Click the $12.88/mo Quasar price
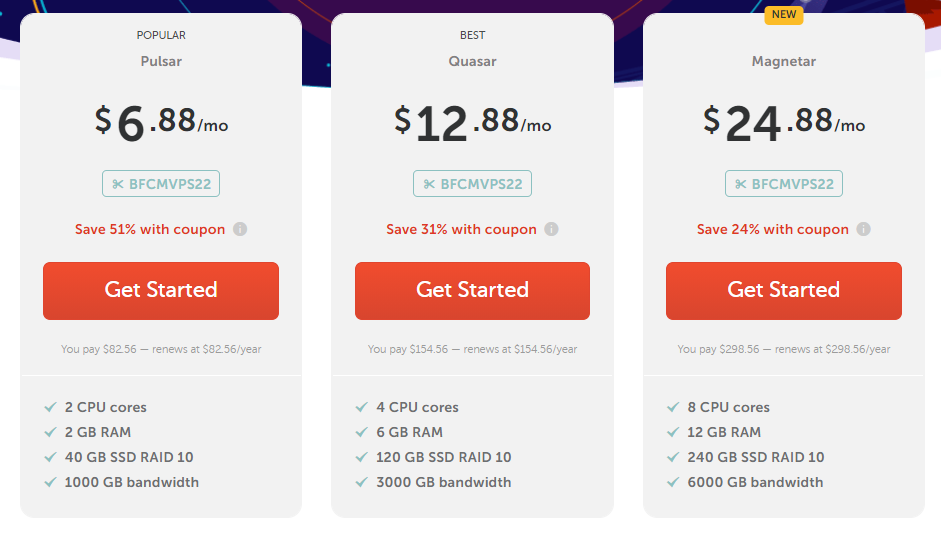The height and width of the screenshot is (535, 941). pos(472,123)
